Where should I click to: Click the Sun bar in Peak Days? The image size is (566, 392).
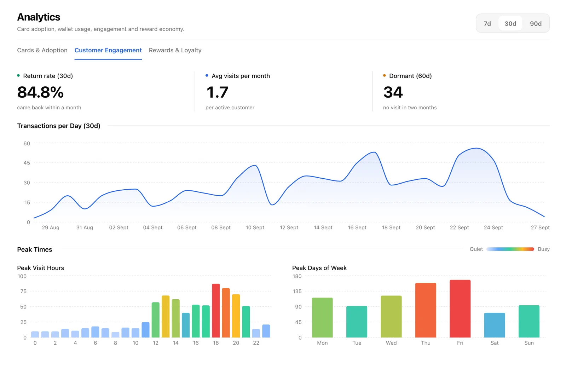coord(529,321)
